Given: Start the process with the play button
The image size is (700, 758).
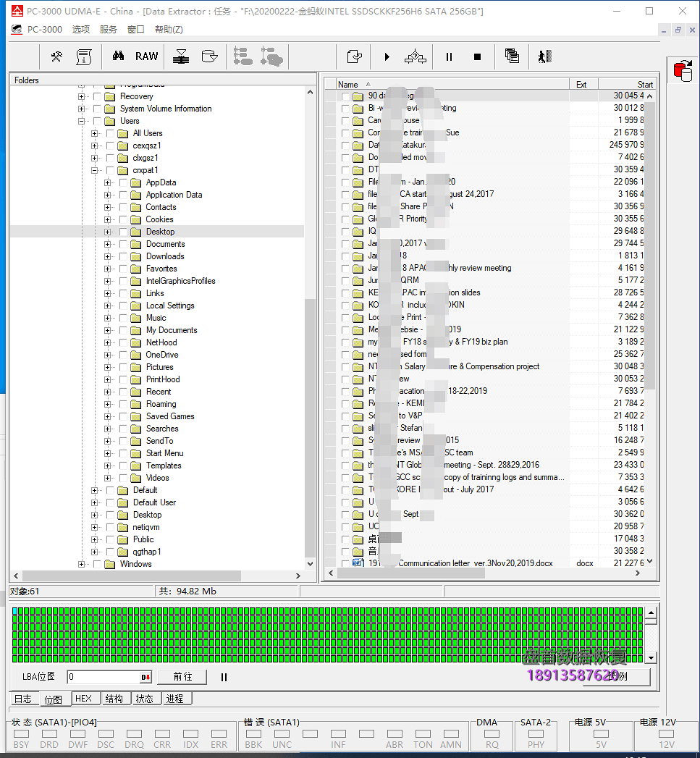Looking at the screenshot, I should [387, 57].
